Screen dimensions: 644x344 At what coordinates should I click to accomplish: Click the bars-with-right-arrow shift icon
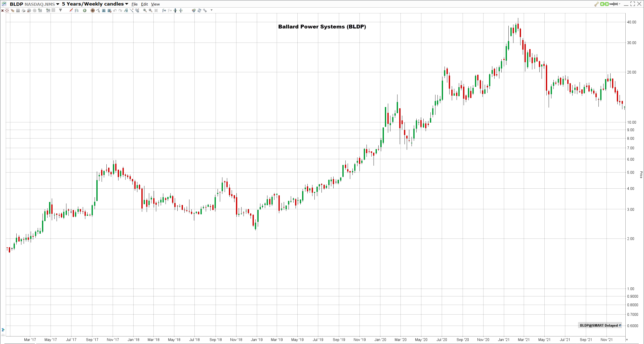coord(164,11)
